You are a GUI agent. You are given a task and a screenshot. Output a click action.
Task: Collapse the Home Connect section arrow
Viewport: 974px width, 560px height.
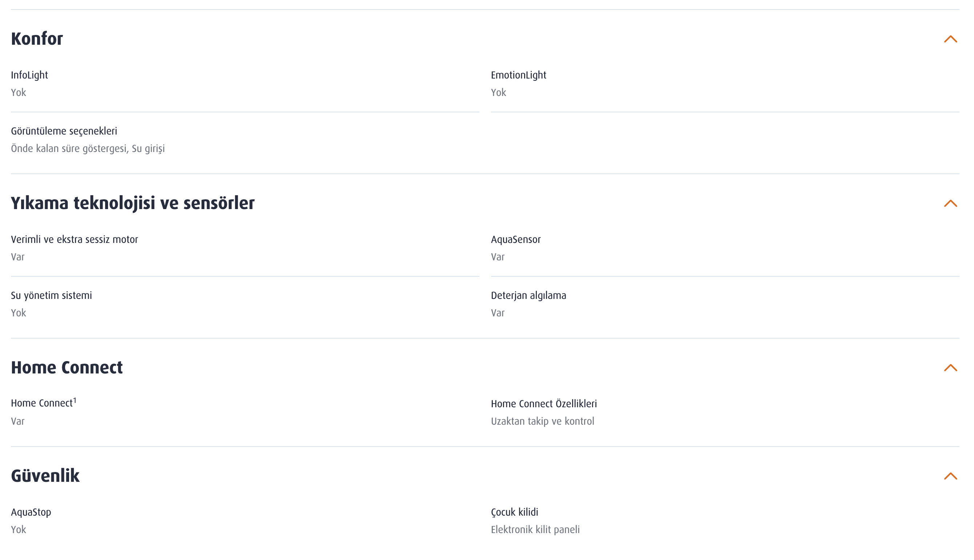pos(950,368)
